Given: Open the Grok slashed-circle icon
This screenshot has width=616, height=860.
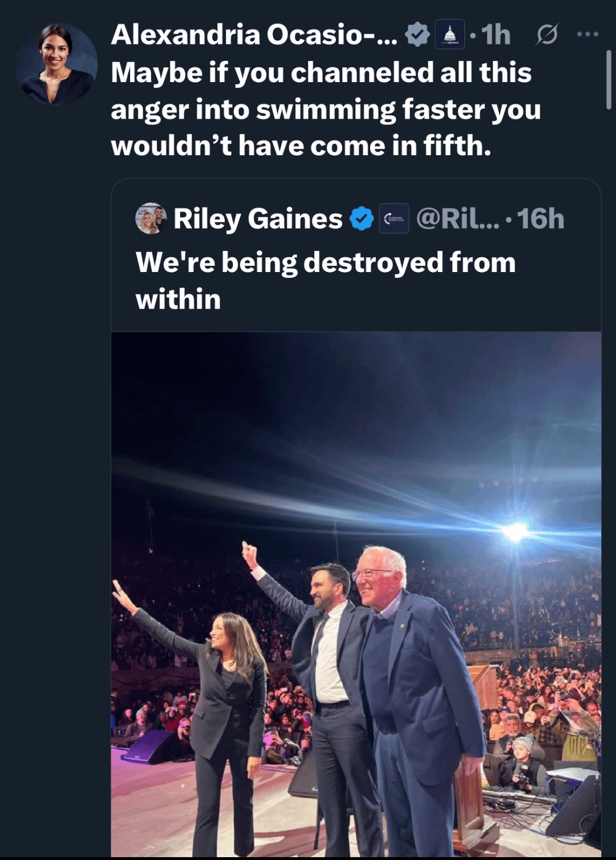Looking at the screenshot, I should click(x=546, y=35).
